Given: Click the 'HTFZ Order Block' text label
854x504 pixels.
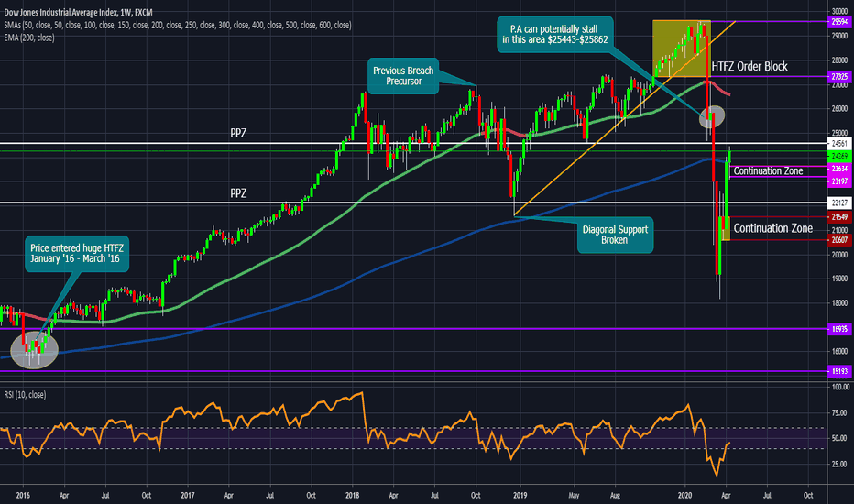Looking at the screenshot, I should 750,67.
